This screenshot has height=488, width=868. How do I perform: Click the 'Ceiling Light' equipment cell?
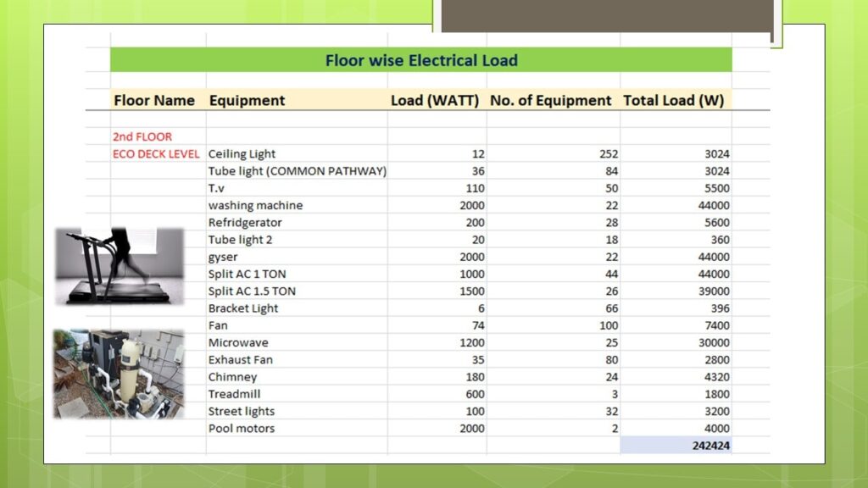click(242, 154)
